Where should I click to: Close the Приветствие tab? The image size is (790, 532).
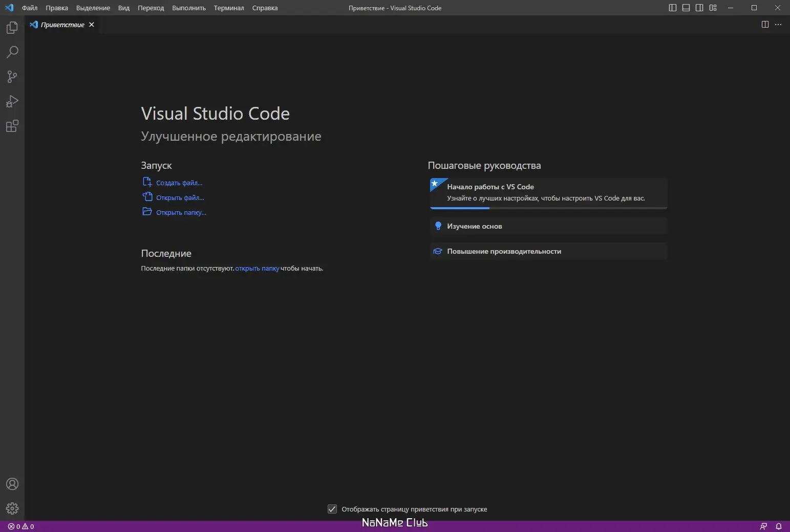(92, 25)
